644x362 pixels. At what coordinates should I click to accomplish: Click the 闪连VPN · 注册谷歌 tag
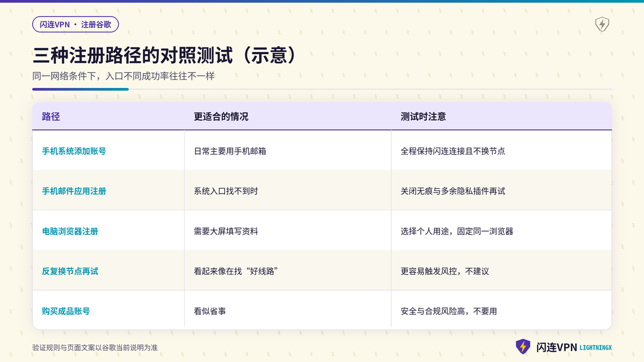[75, 24]
